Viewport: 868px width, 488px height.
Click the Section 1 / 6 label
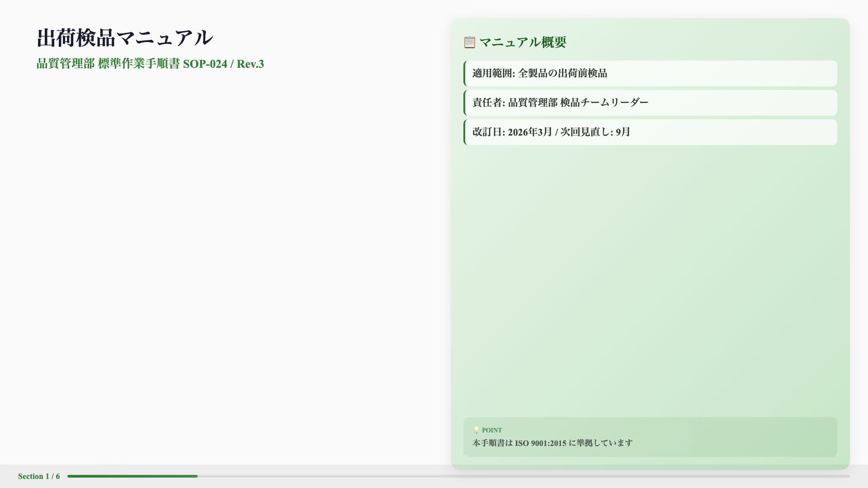(x=38, y=476)
